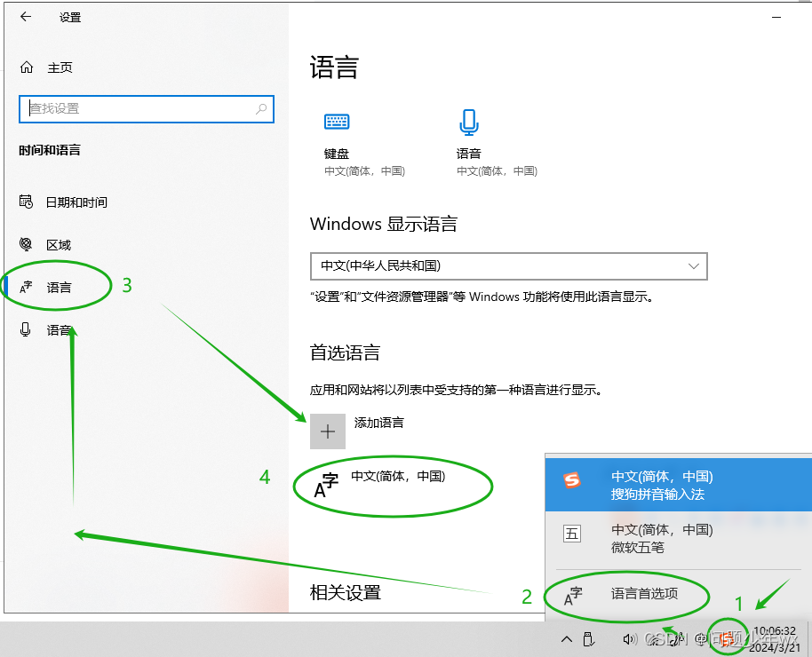Open the home page (主页) icon

pos(27,67)
